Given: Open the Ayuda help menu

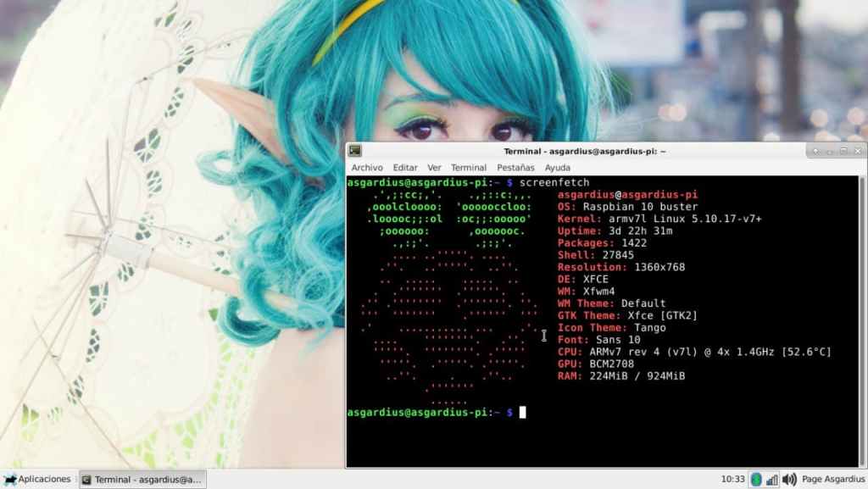Looking at the screenshot, I should (557, 168).
